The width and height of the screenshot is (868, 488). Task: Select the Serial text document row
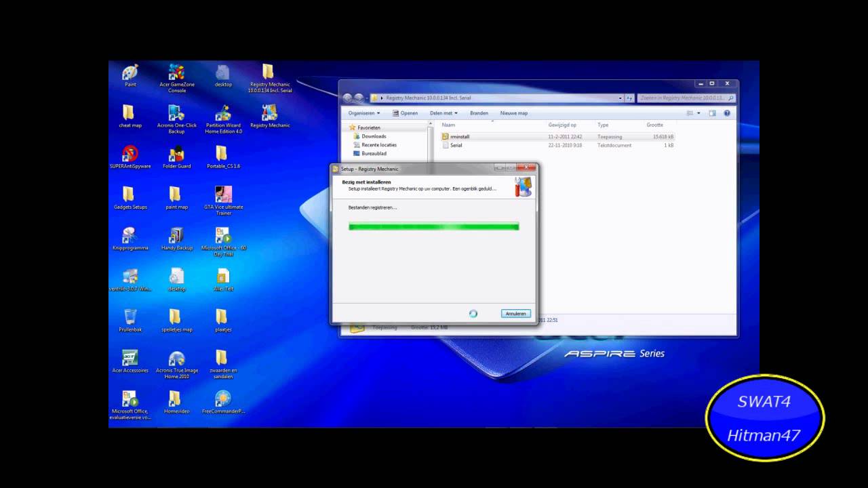pos(557,145)
